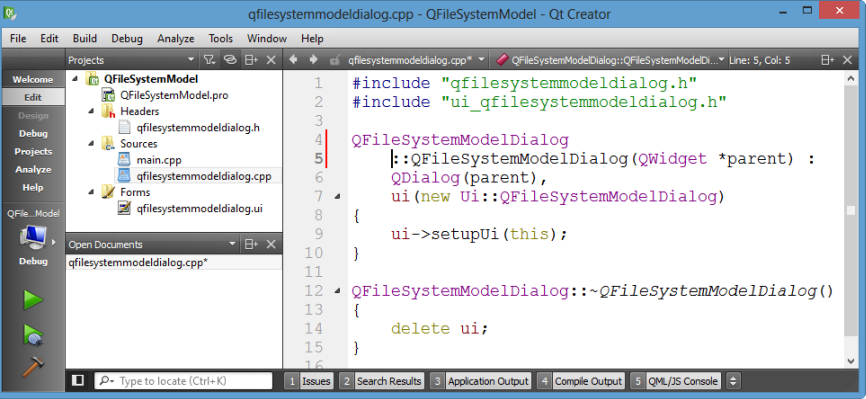
Task: Split the Projects panel
Action: pos(251,60)
